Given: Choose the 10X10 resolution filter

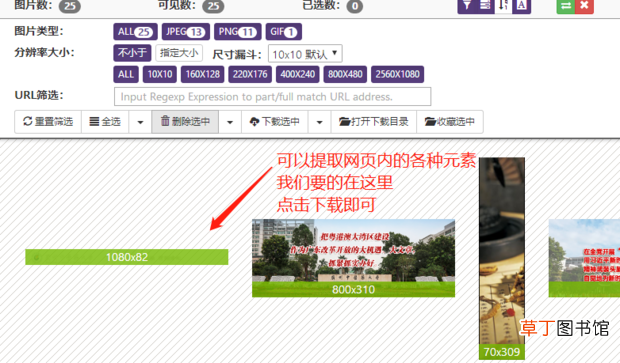Looking at the screenshot, I should 160,74.
